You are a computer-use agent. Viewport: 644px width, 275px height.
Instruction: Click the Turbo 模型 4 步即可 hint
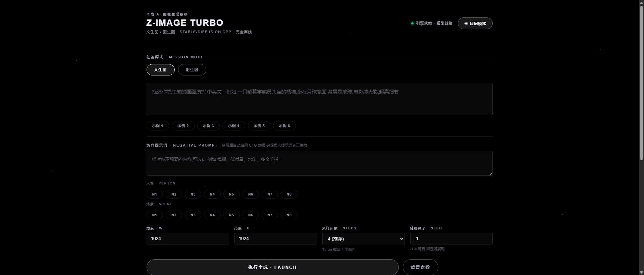(x=339, y=250)
